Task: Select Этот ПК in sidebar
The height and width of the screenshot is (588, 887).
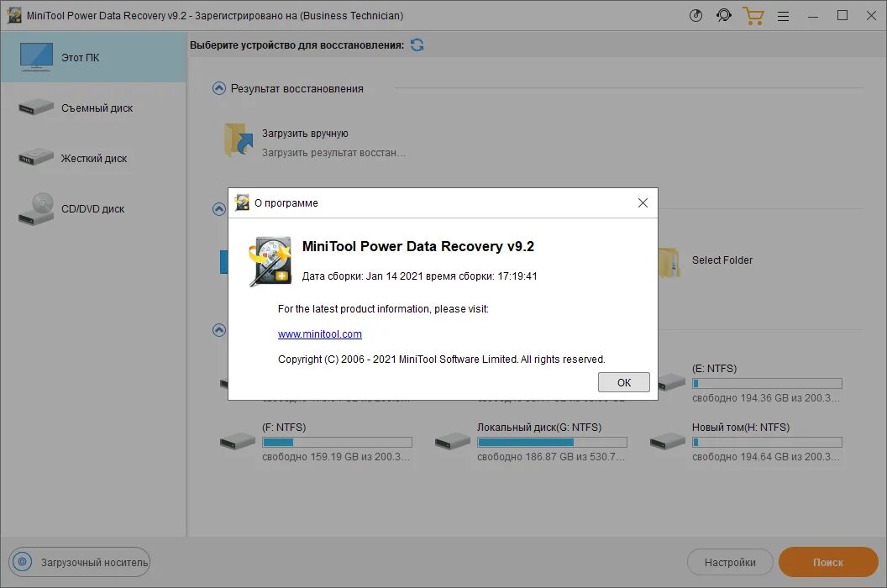Action: pos(93,57)
